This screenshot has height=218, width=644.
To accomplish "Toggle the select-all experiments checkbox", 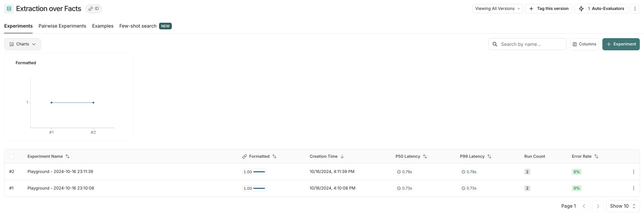I will coord(11,156).
